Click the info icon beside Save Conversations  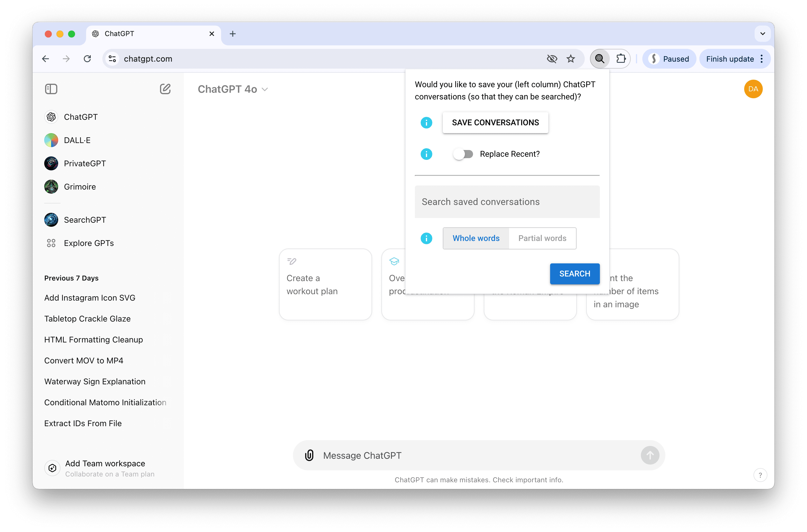[x=426, y=123]
